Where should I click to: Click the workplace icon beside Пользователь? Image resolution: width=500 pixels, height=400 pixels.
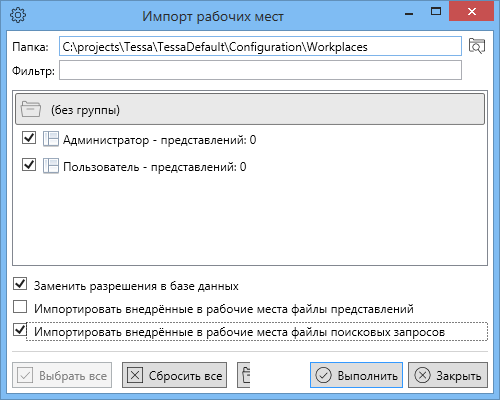[x=51, y=166]
